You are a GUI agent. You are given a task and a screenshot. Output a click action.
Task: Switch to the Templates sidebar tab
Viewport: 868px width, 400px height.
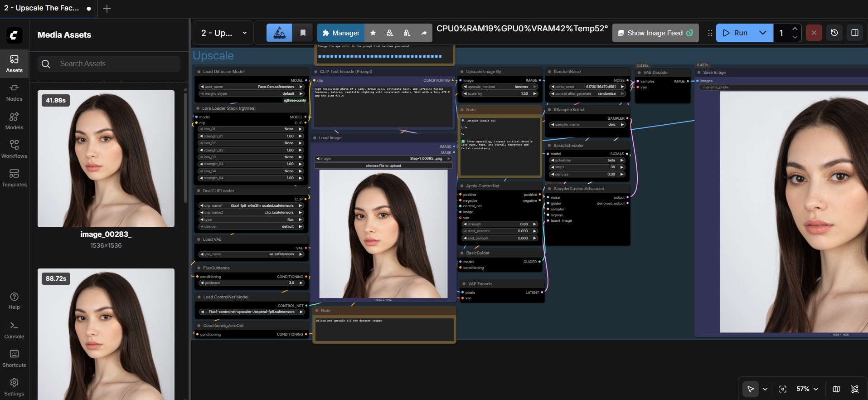coord(14,178)
